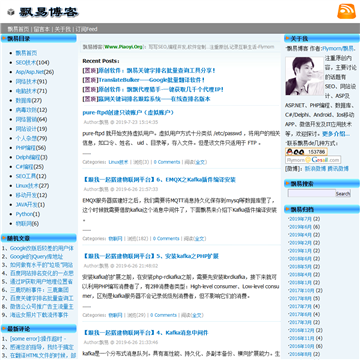Open the 网络技术 category (91)
Image resolution: width=360 pixels, height=360 pixels.
[x=26, y=81]
